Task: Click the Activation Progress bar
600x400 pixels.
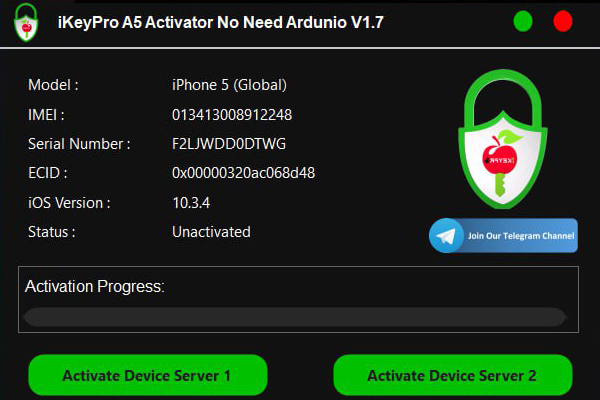Action: [295, 317]
